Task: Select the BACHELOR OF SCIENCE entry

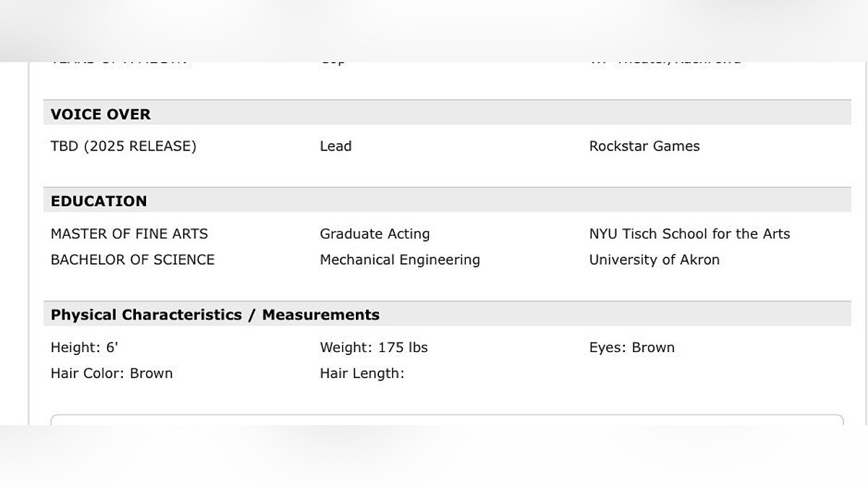Action: click(x=132, y=260)
